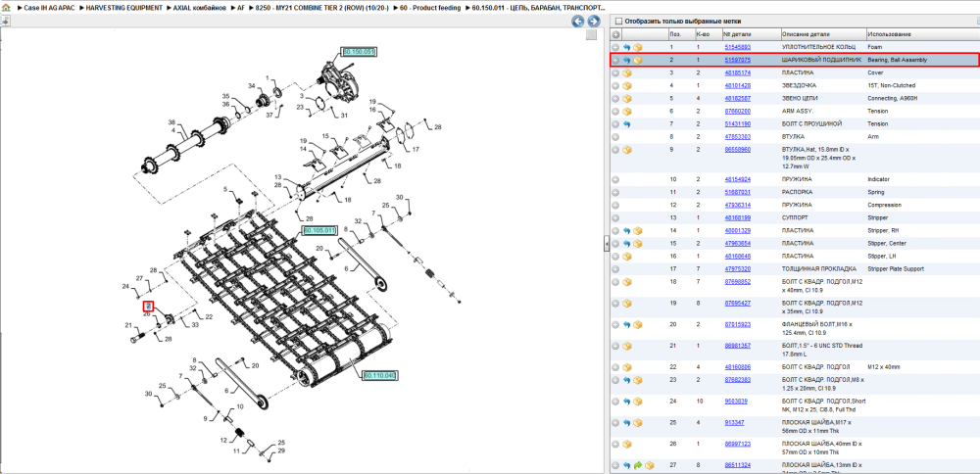Click the add-all plus icon in table header
Screen dimensions: 980x474
pos(616,34)
